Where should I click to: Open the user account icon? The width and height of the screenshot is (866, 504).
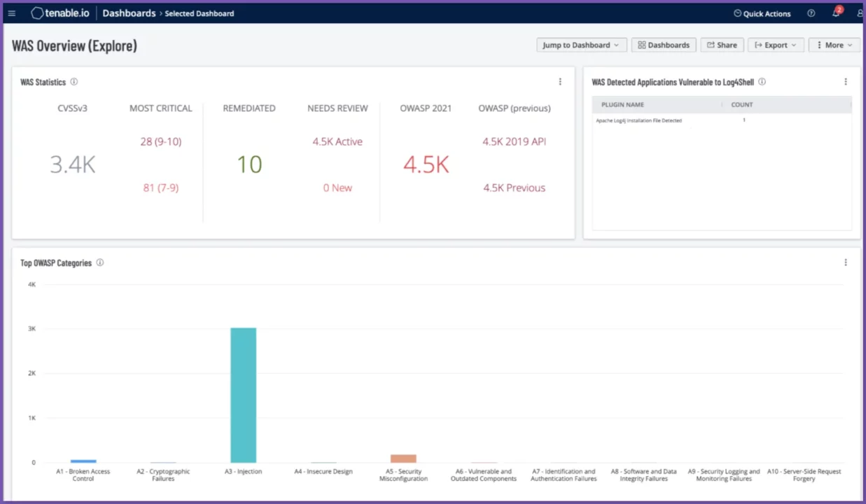860,13
